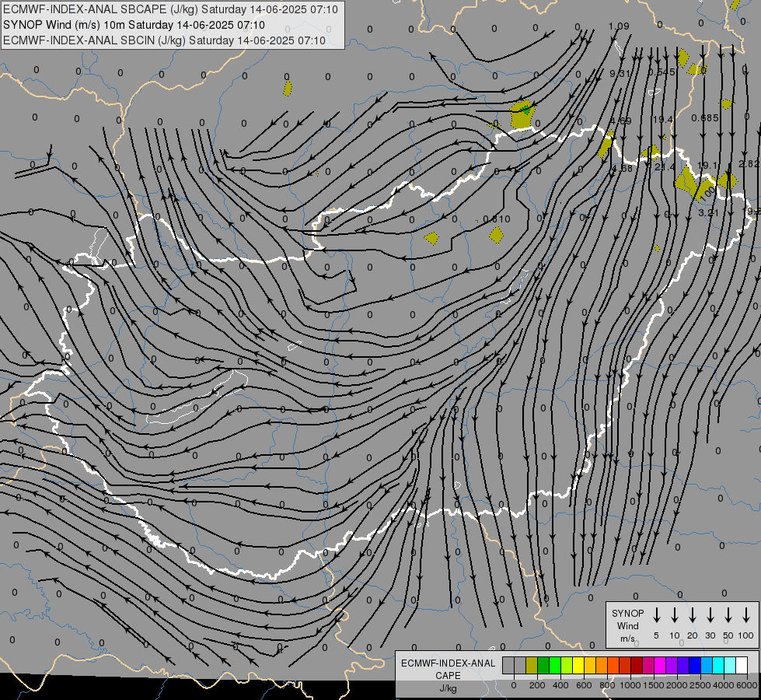Select the cyan 4000 CAPE legend swatch

click(717, 665)
